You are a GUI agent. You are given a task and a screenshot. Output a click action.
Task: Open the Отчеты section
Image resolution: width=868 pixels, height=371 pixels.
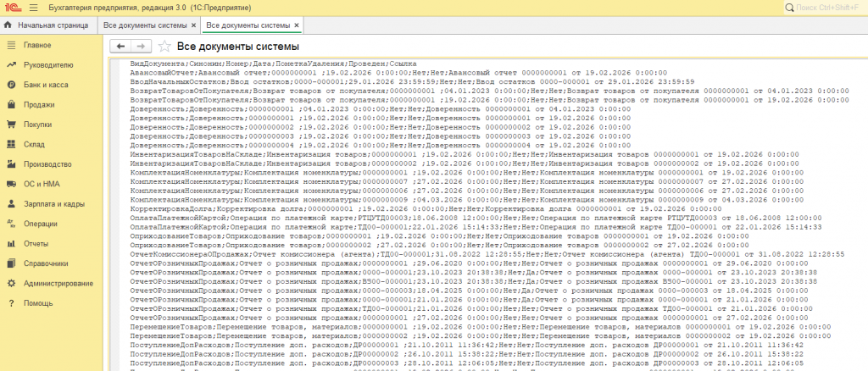click(36, 244)
